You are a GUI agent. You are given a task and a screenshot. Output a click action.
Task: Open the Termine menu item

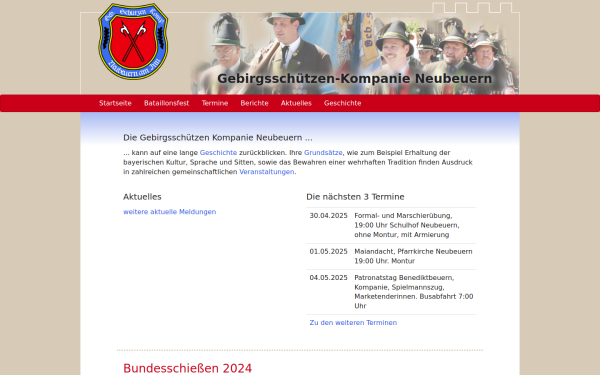[215, 103]
